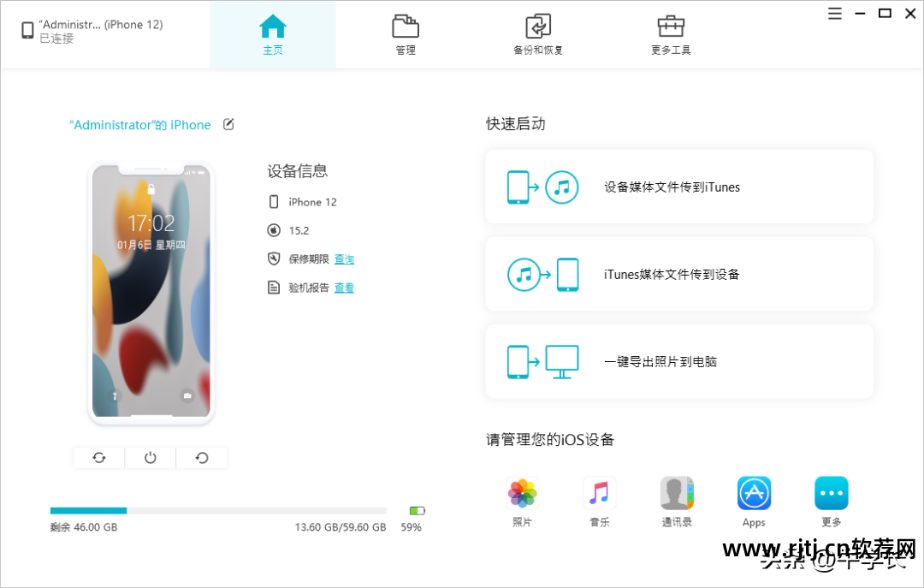Image resolution: width=924 pixels, height=588 pixels.
Task: Click phone-to-computer export icon
Action: 542,362
